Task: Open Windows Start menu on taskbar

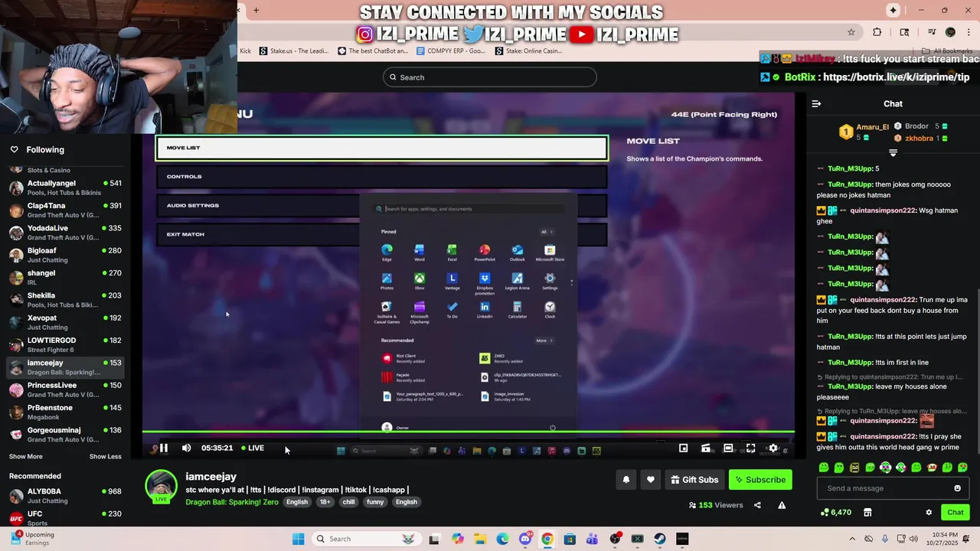Action: (298, 539)
